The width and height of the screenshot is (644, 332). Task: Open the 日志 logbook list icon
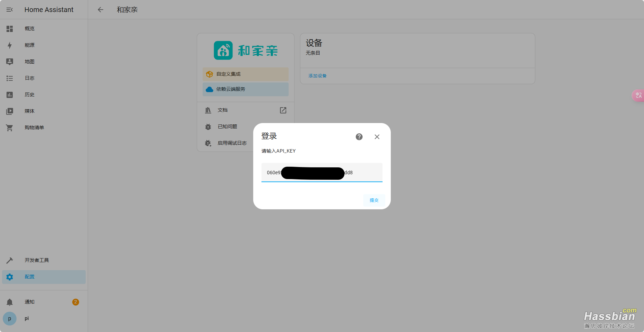point(10,78)
